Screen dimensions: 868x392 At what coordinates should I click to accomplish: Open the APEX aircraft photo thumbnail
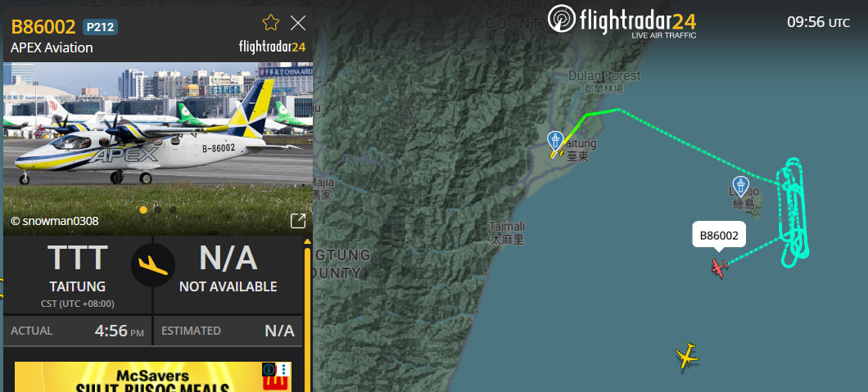158,148
